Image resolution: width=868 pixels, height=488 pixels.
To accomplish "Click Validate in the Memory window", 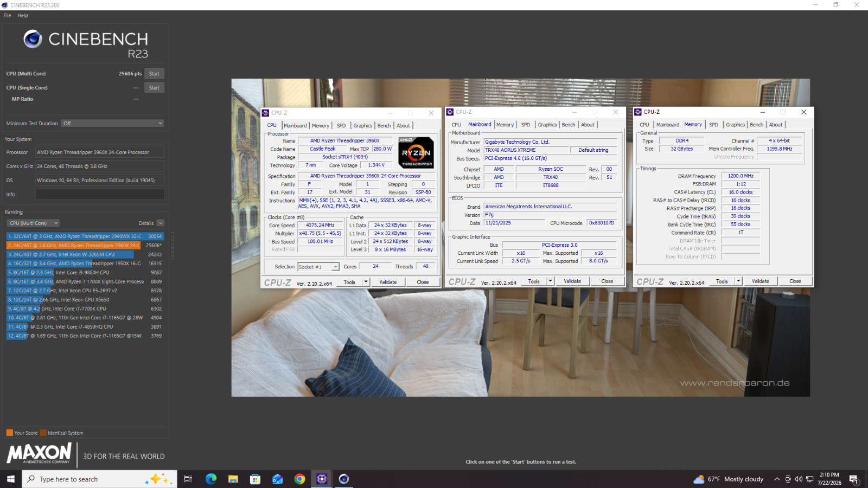I will click(760, 281).
